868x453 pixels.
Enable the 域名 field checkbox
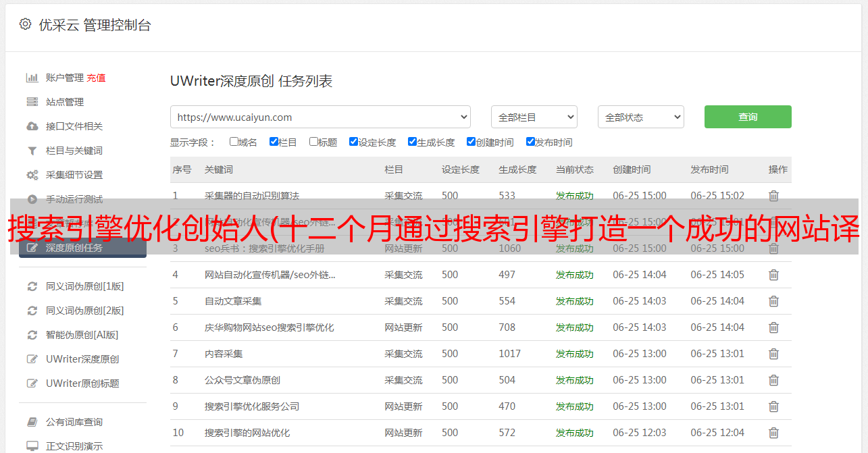point(234,142)
